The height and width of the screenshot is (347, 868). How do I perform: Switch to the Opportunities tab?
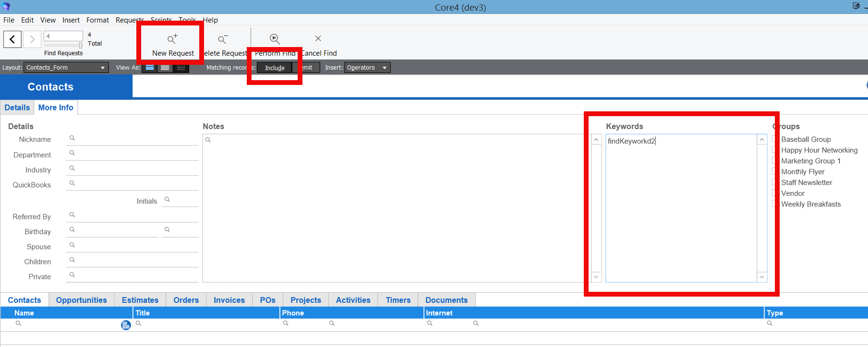click(82, 300)
